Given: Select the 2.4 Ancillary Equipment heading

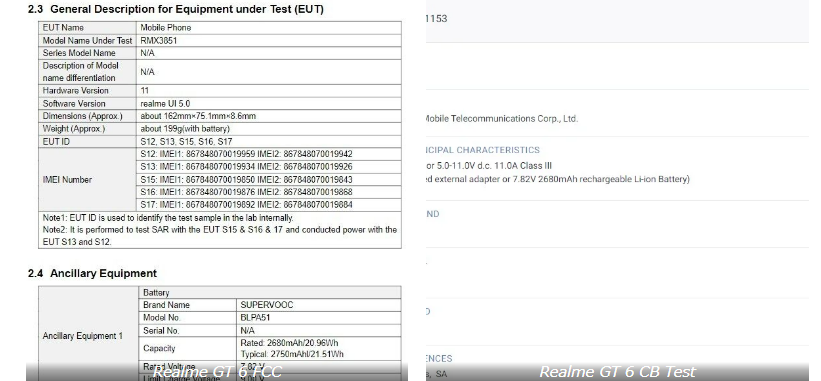Looking at the screenshot, I should tap(92, 273).
